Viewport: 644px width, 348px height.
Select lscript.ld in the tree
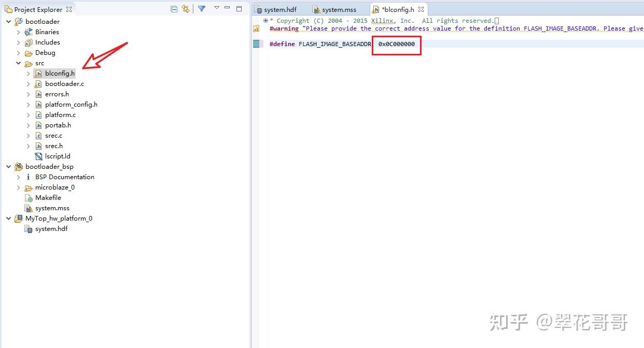pyautogui.click(x=58, y=156)
